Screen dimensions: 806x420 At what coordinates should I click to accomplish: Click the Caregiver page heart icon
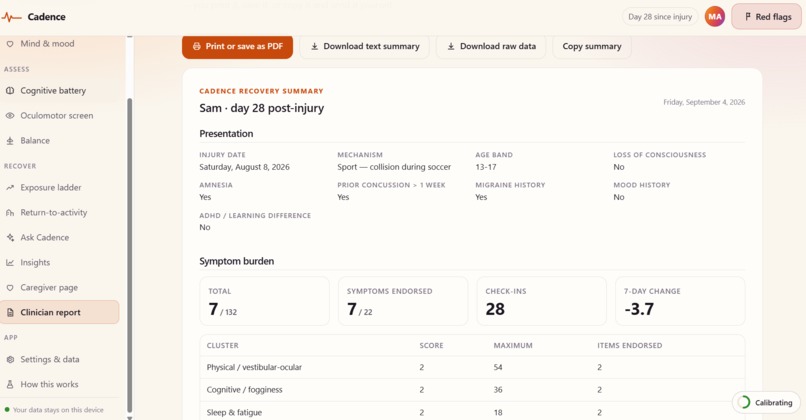coord(10,288)
